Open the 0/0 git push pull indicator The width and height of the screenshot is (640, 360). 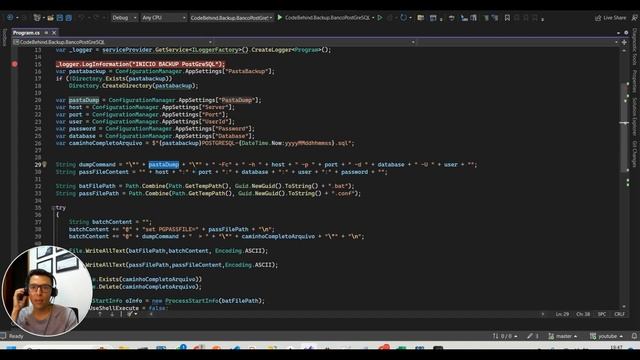(505, 336)
